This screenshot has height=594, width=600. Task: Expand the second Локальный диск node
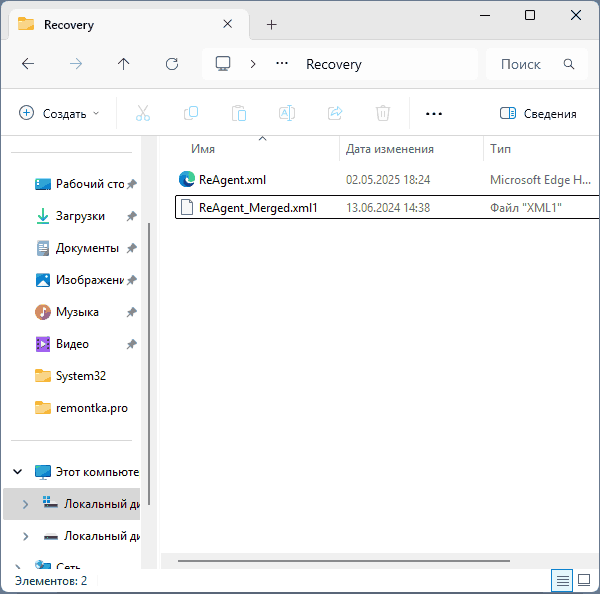coord(25,536)
